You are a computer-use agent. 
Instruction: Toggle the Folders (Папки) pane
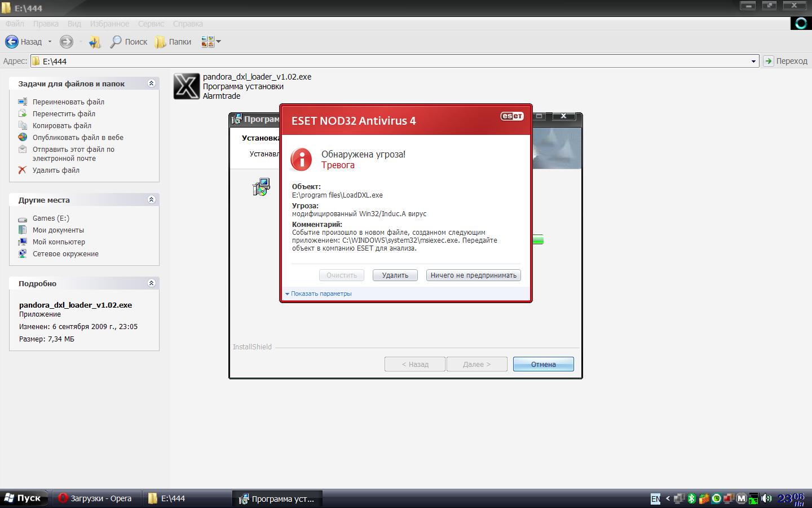tap(173, 42)
